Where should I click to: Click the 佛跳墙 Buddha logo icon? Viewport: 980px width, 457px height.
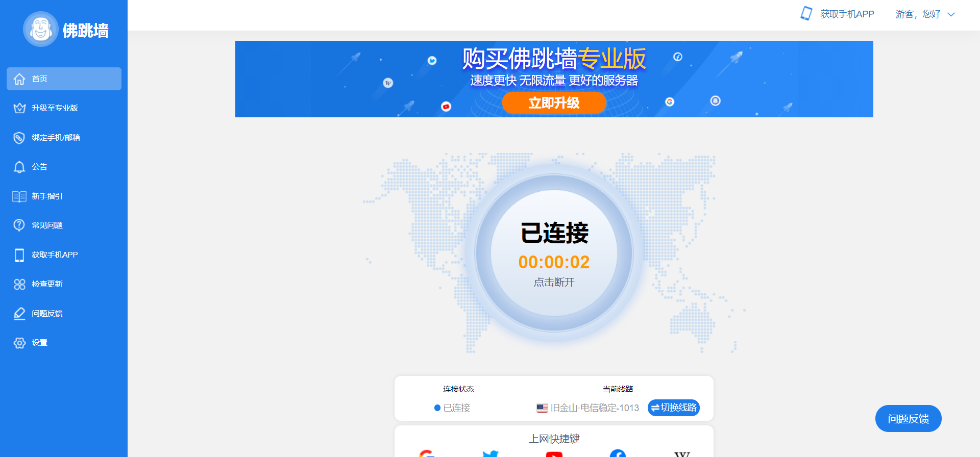(x=41, y=29)
